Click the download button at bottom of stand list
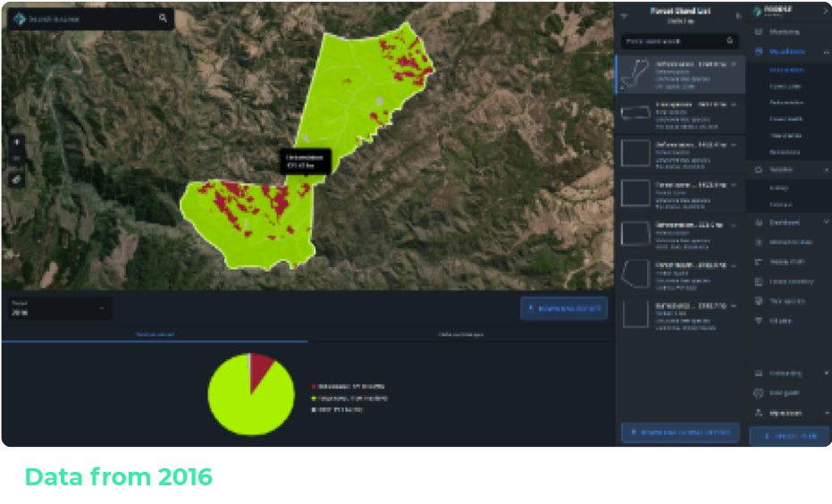Screen dimensions: 832x504 [680, 433]
